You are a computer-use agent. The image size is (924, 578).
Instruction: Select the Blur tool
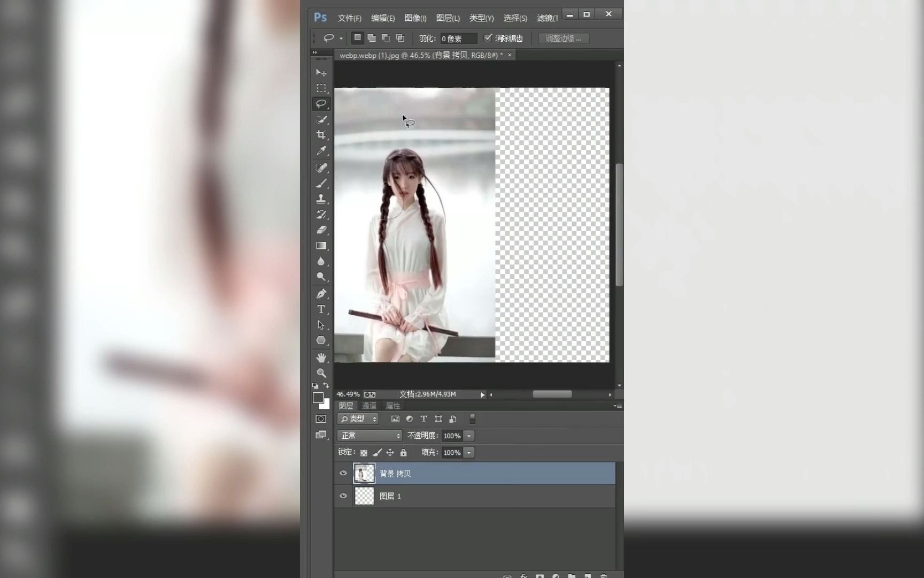tap(321, 261)
